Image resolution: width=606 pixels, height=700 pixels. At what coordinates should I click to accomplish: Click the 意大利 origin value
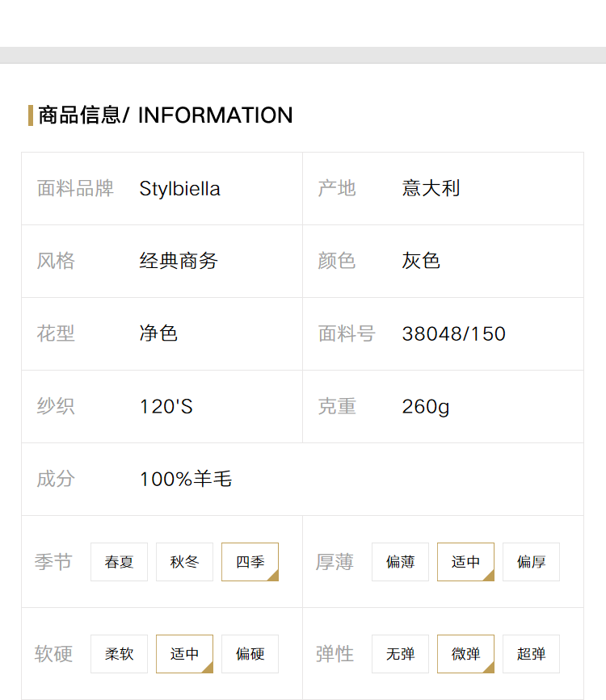click(x=431, y=188)
